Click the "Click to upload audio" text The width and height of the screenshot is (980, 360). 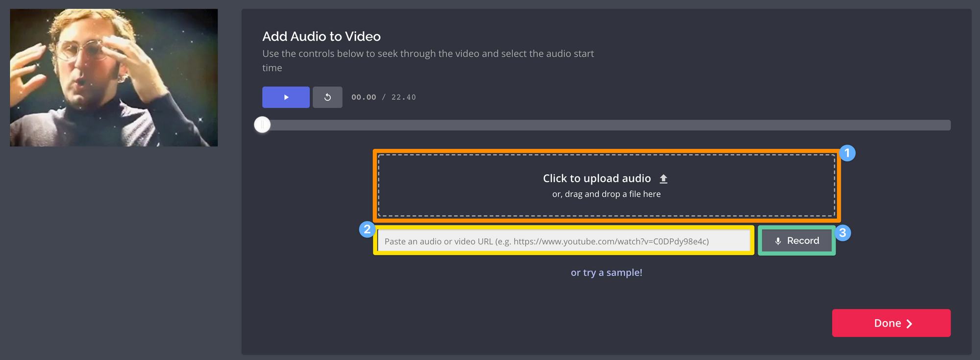(596, 179)
